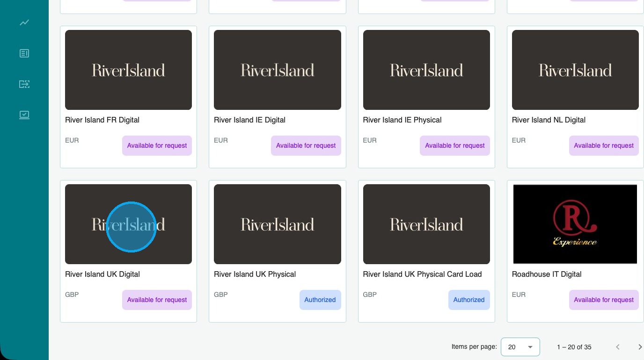The width and height of the screenshot is (644, 360).
Task: Click EUR currency on Roadhouse IT Digital
Action: click(x=519, y=295)
